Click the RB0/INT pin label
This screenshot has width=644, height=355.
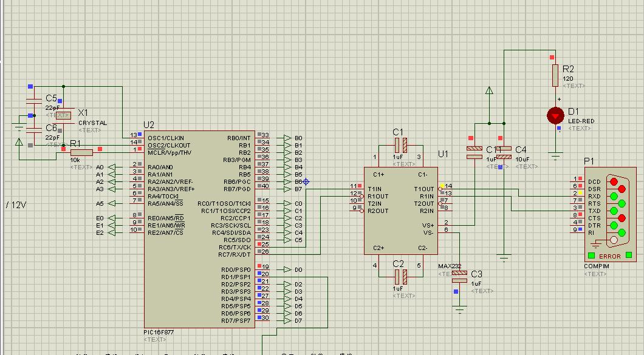(239, 138)
